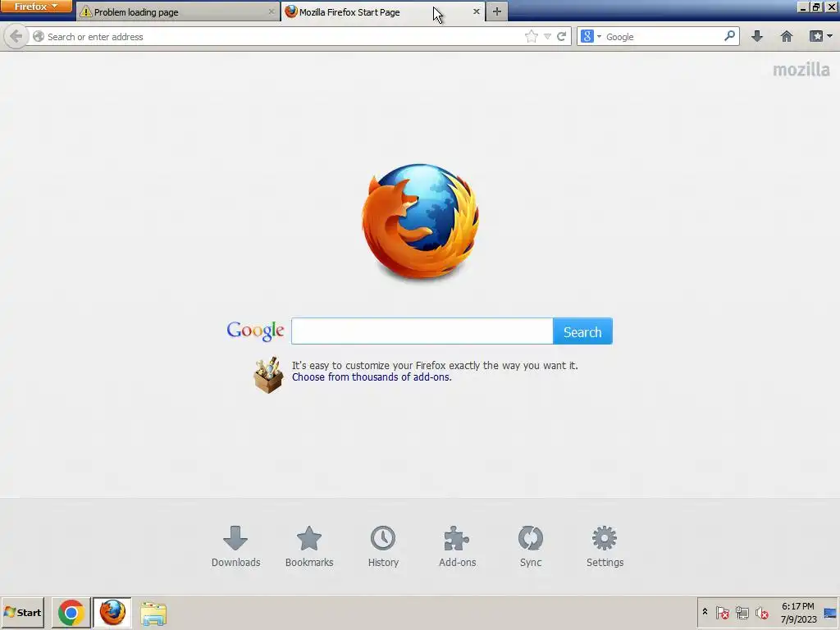Follow the Choose from thousands of add-ons link
840x630 pixels.
pos(372,377)
